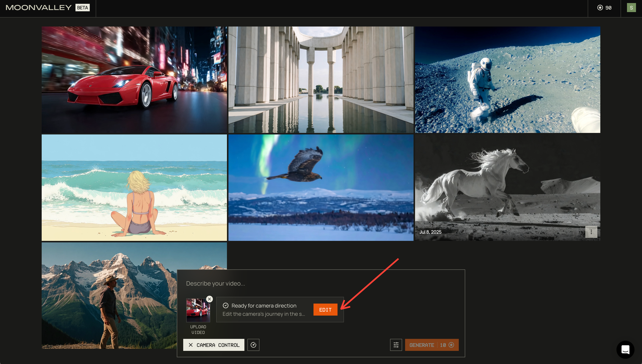Turn off Camera Control mode
Image resolution: width=642 pixels, height=364 pixels.
coord(213,345)
